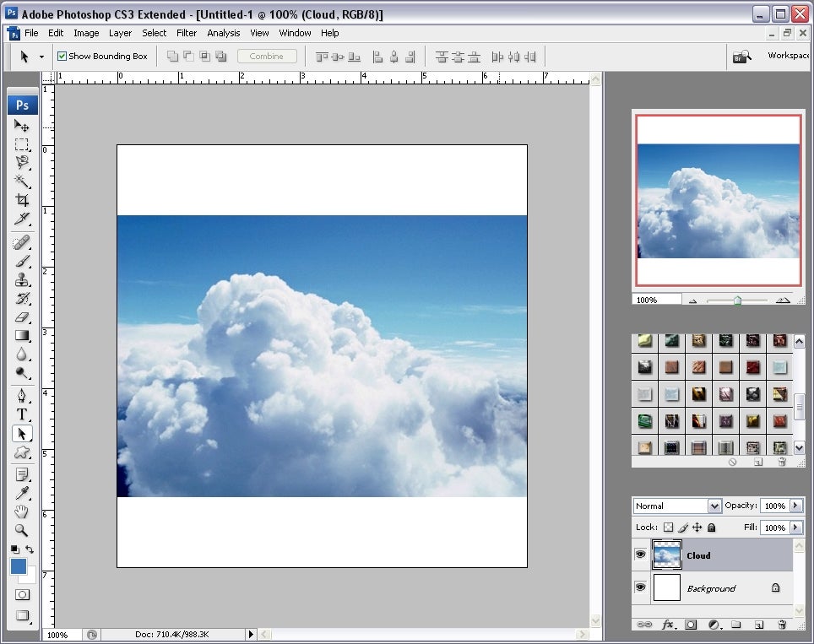Expand the Opacity slider arrow
This screenshot has width=814, height=644.
[796, 506]
